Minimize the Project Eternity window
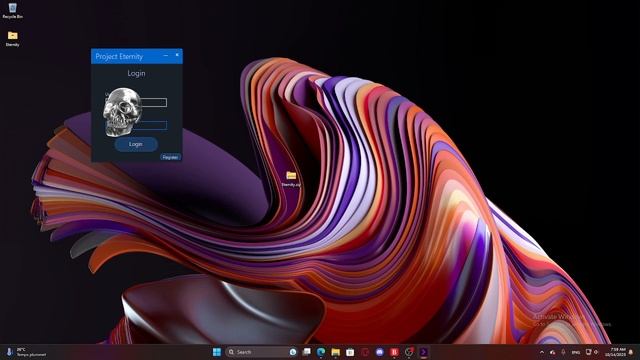 (166, 55)
